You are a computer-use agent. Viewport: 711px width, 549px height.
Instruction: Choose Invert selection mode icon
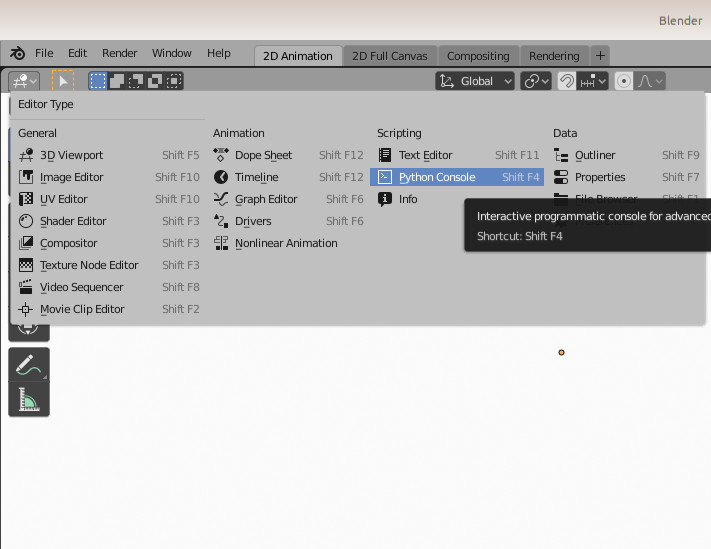coord(155,82)
